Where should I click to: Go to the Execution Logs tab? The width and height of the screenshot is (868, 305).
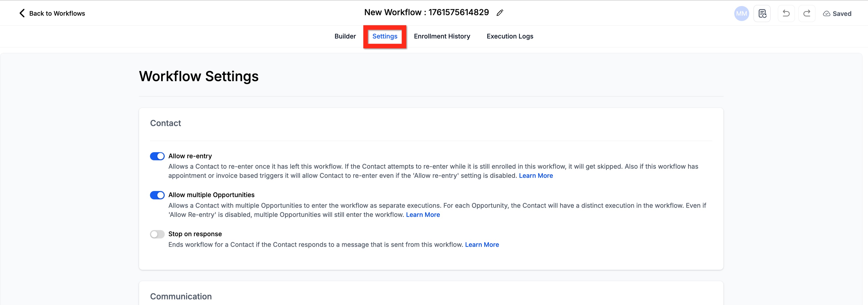tap(510, 36)
